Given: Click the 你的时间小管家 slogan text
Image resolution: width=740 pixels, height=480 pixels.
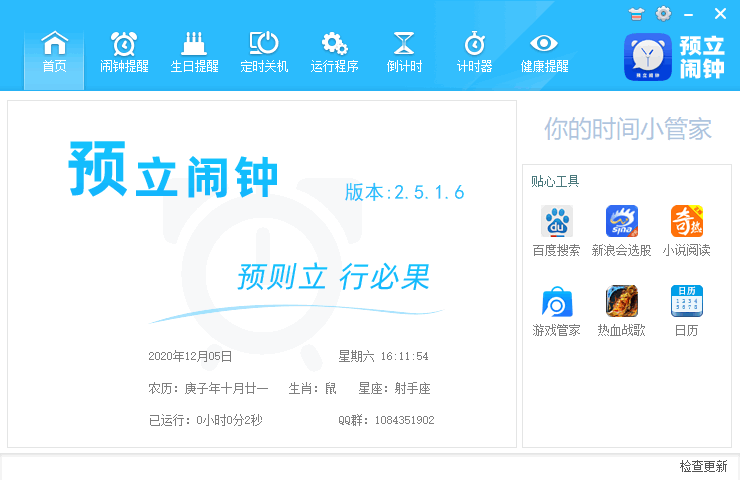Looking at the screenshot, I should coord(628,129).
